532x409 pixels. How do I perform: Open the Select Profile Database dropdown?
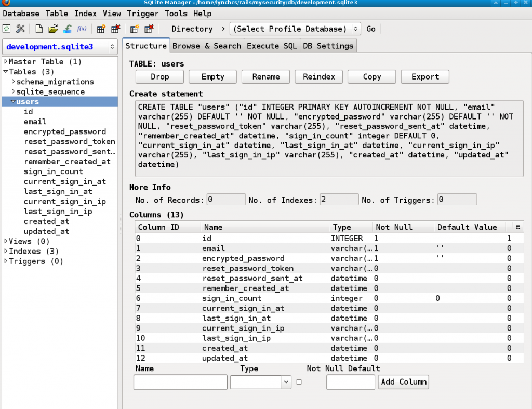tap(296, 29)
